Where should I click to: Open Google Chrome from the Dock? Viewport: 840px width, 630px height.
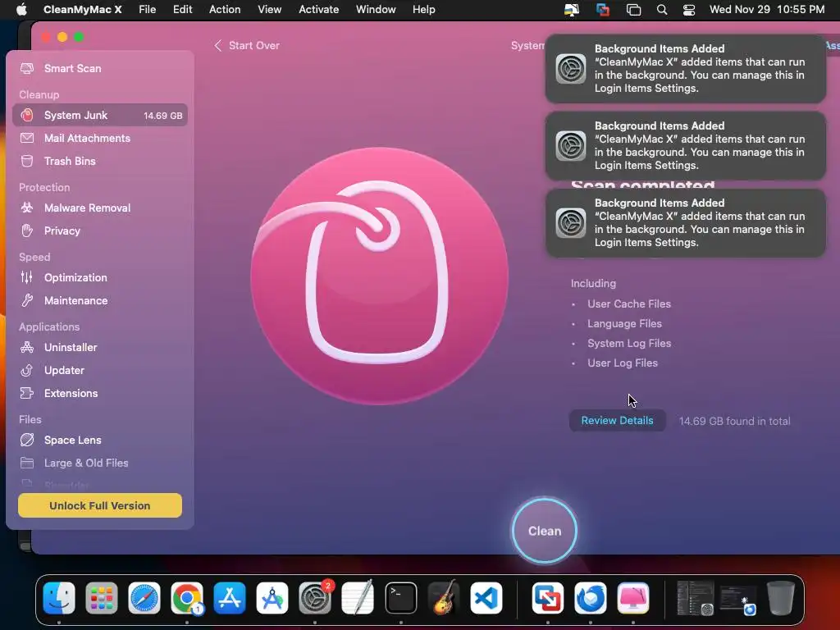click(x=187, y=598)
